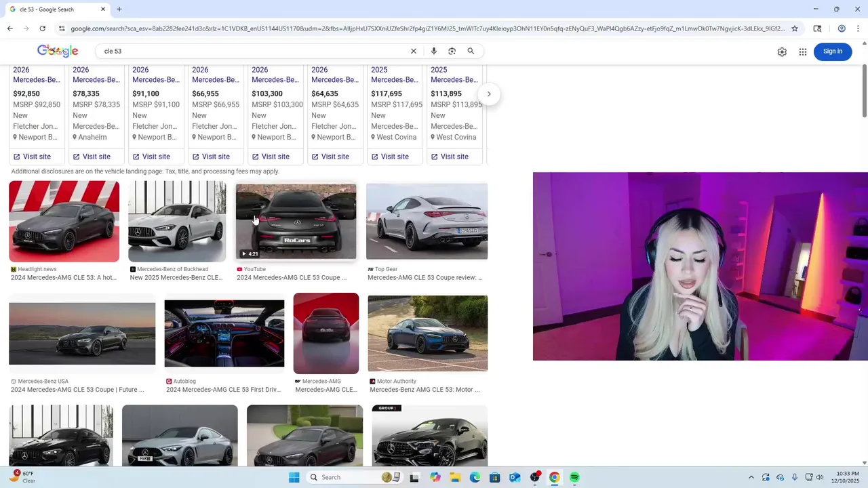Open the '2026 Mercedes-Be...' title above $92,850
This screenshot has height=488, width=868.
[x=37, y=75]
